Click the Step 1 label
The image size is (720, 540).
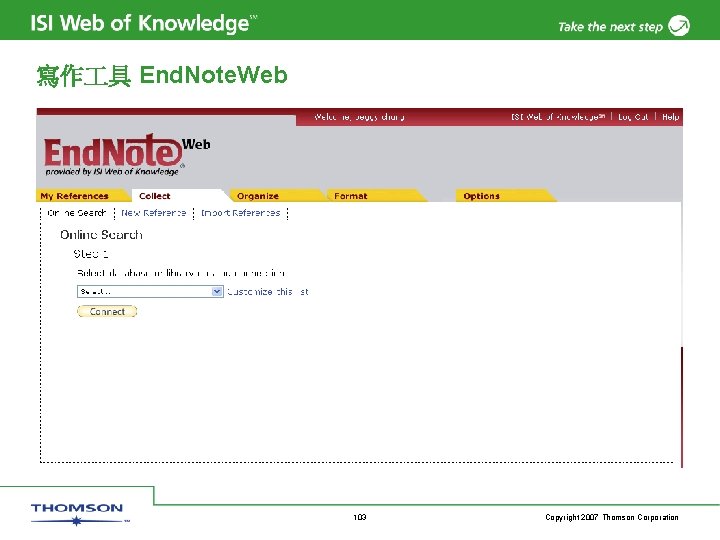pyautogui.click(x=91, y=254)
